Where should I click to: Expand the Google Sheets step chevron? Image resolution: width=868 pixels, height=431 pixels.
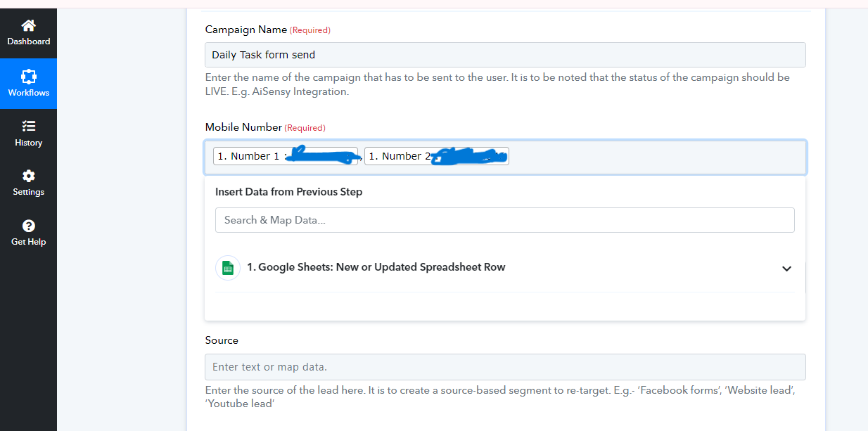[x=786, y=269]
